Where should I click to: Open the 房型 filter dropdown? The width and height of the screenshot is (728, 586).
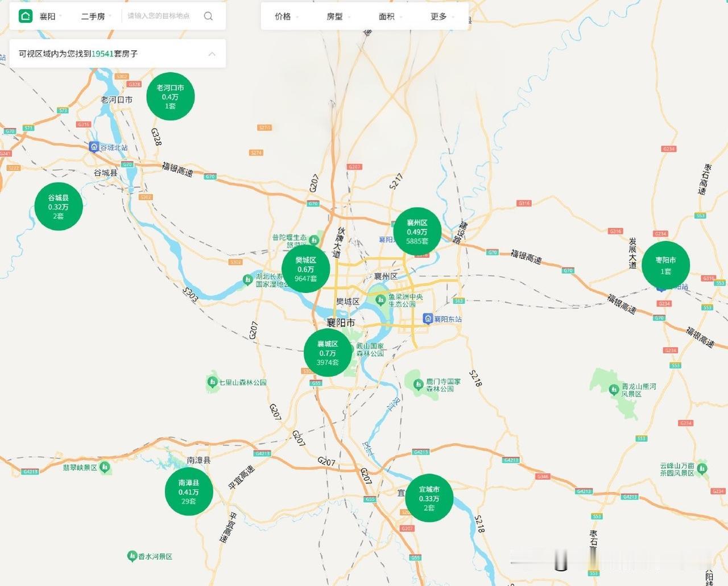tap(338, 16)
